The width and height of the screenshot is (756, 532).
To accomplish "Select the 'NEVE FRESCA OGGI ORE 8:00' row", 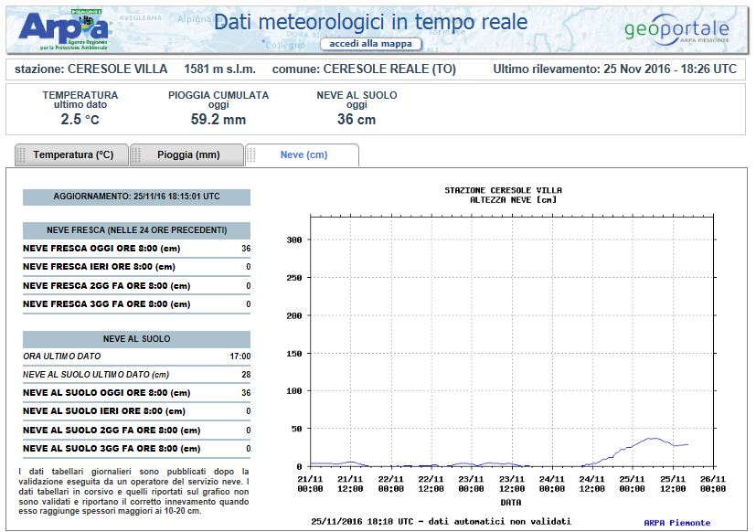I will (136, 249).
